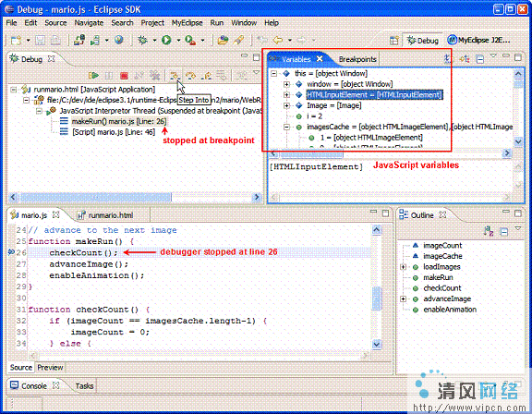
Task: Click the New wizard toolbar icon
Action: coord(17,41)
